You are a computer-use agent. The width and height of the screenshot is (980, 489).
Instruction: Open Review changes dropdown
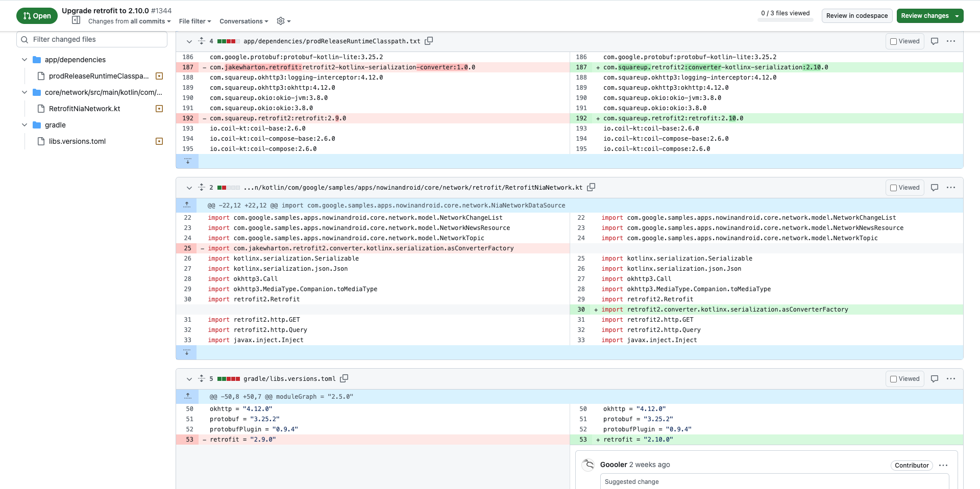click(930, 16)
